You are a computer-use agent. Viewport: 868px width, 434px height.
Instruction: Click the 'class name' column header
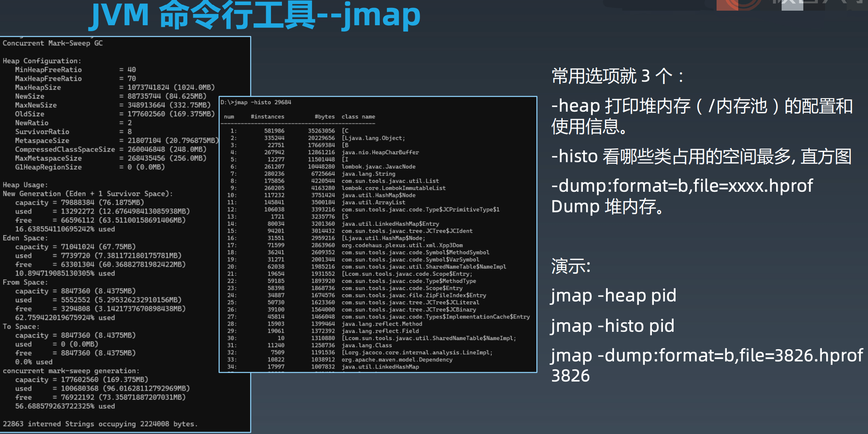point(358,117)
